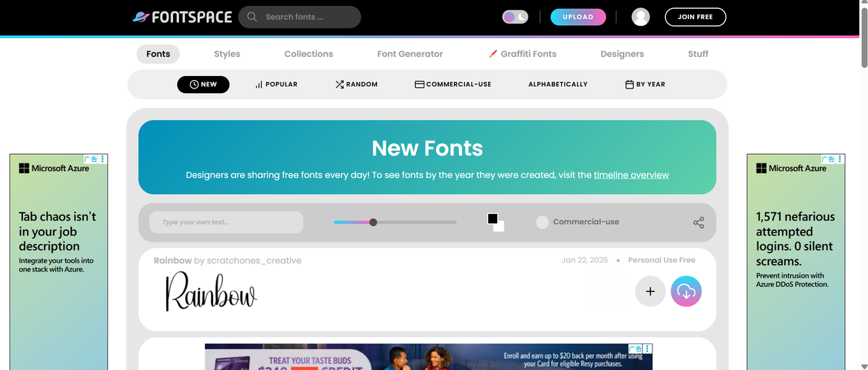Enable the Commercial-use filter toggle

542,222
